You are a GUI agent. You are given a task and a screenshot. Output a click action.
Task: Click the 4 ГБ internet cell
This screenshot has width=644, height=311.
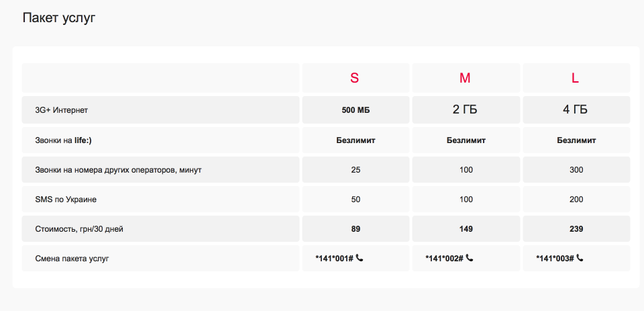click(x=576, y=110)
